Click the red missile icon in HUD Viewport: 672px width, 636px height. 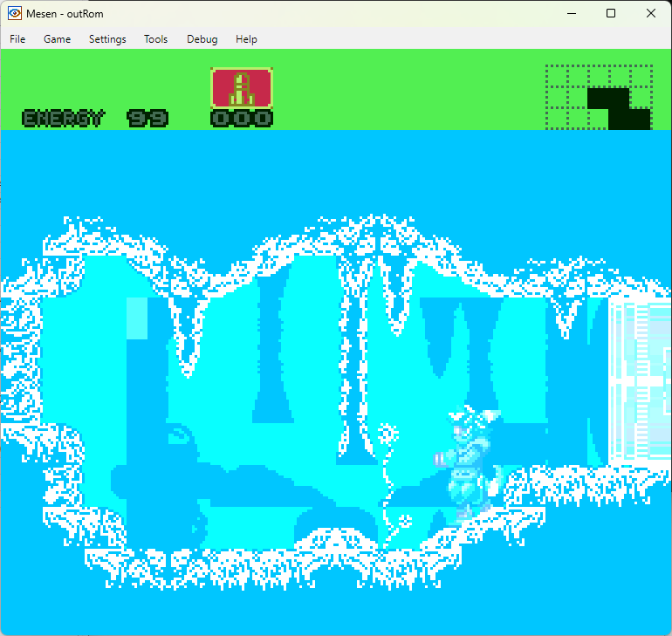(242, 88)
